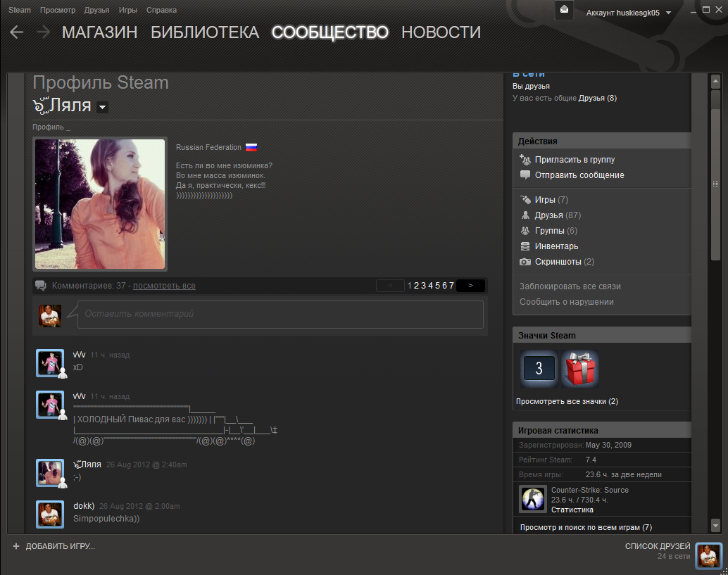The image size is (728, 575).
Task: Go back with the left arrow
Action: coord(17,32)
